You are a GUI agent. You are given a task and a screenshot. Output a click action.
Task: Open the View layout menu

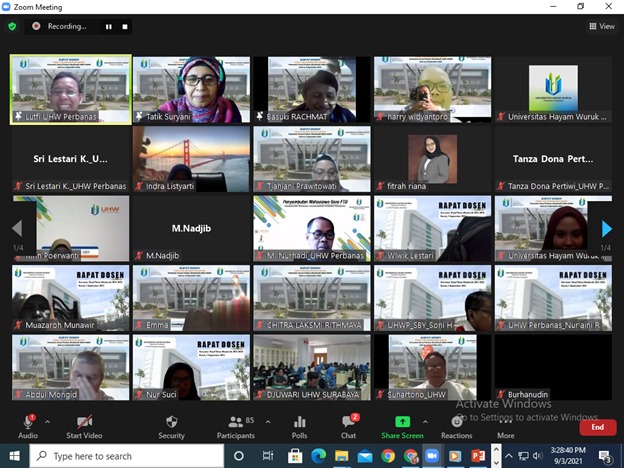pyautogui.click(x=602, y=26)
